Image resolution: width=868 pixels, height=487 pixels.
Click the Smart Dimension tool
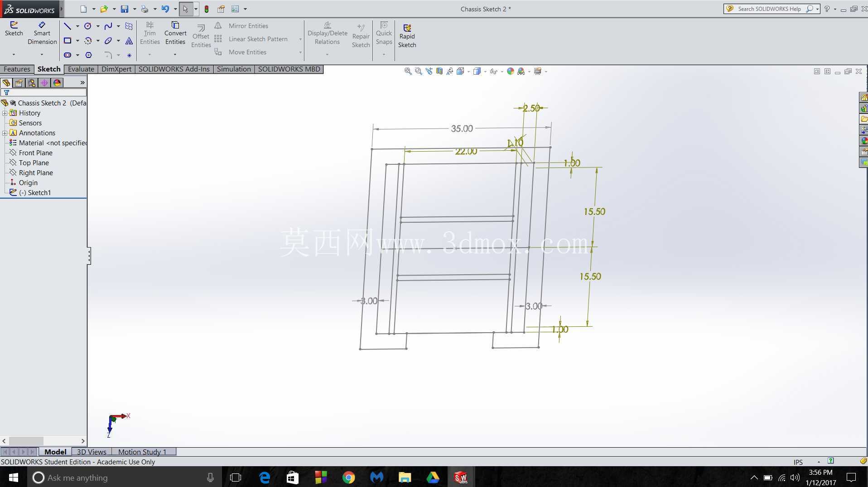tap(42, 33)
